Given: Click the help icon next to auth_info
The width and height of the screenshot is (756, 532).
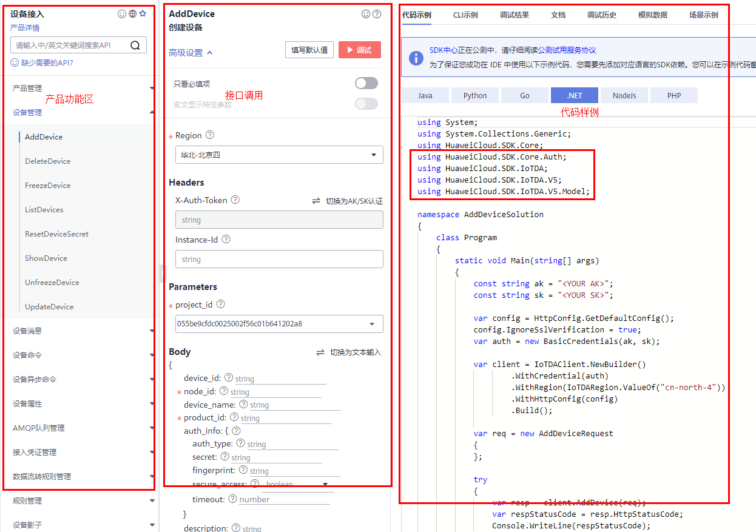Looking at the screenshot, I should tap(237, 431).
